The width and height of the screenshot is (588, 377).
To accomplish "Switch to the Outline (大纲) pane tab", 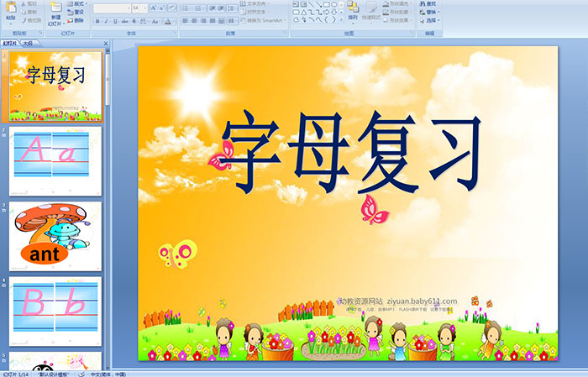I will point(28,44).
